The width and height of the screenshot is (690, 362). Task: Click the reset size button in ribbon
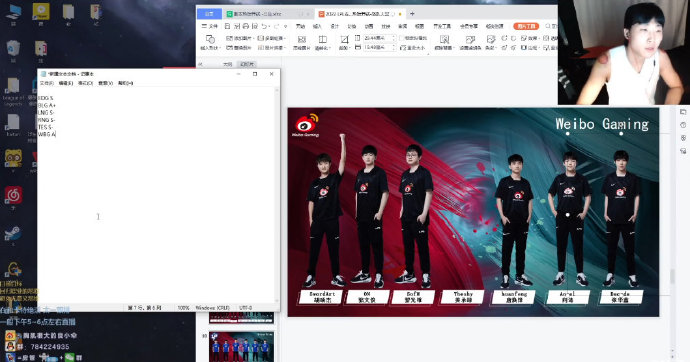(413, 48)
